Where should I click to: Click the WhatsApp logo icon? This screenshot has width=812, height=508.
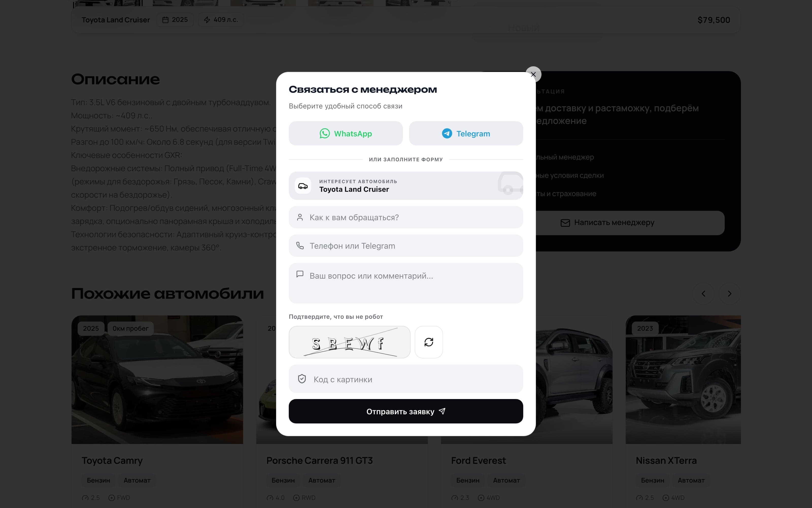tap(325, 133)
